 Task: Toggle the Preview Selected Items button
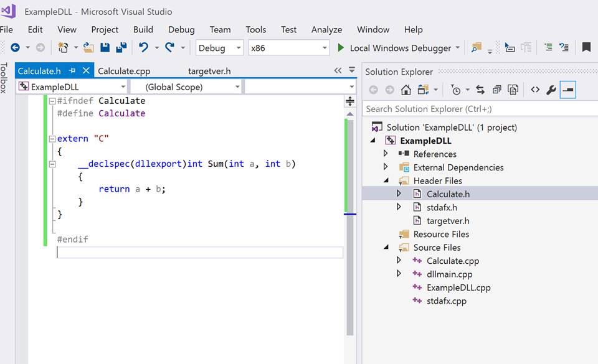point(567,90)
